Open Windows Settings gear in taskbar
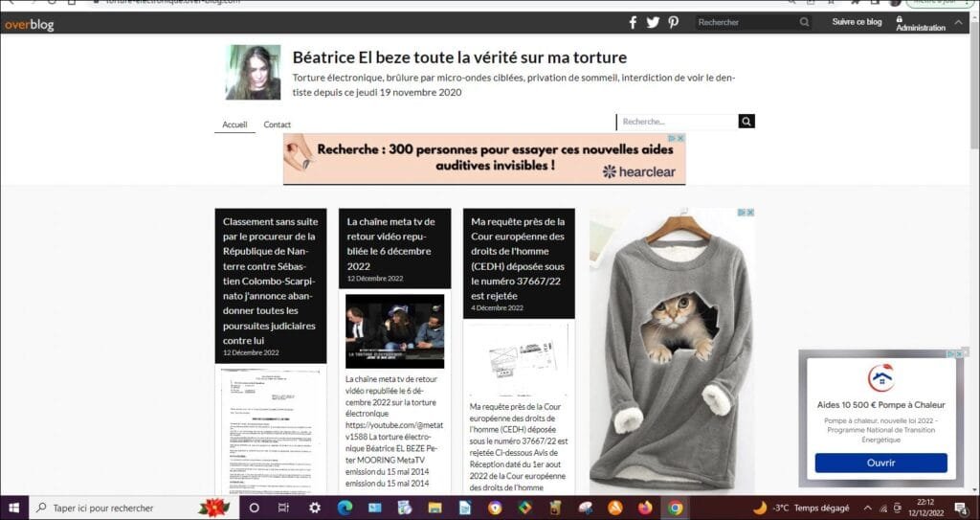 point(314,508)
